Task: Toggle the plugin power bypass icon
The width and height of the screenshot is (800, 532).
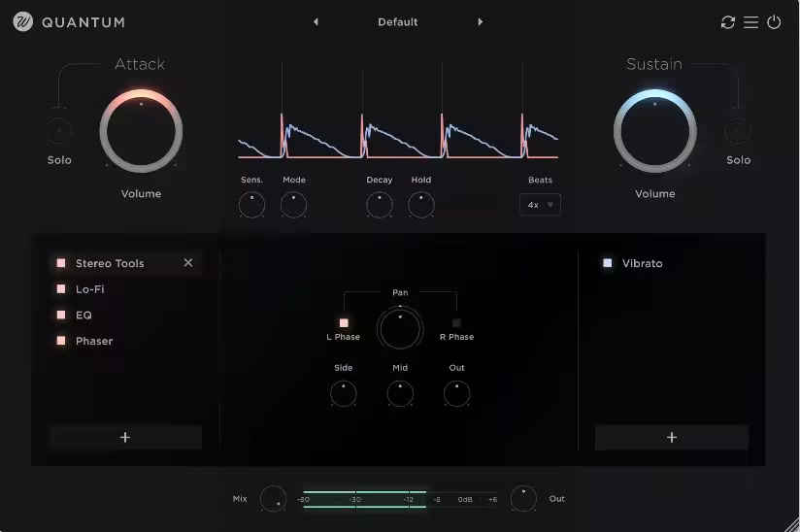Action: (x=774, y=22)
